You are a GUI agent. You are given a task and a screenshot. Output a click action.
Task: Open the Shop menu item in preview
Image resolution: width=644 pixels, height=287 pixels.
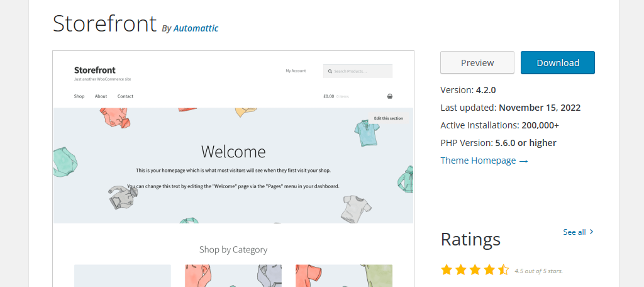point(79,96)
